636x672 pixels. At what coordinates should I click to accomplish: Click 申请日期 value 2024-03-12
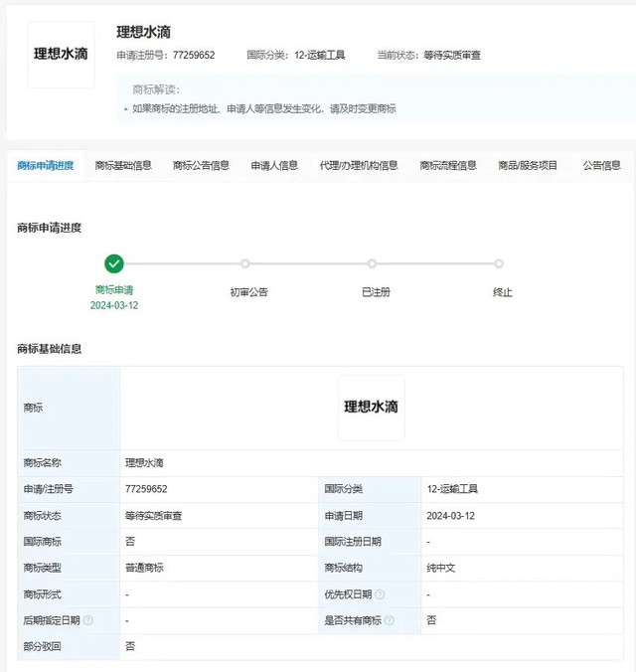[451, 516]
